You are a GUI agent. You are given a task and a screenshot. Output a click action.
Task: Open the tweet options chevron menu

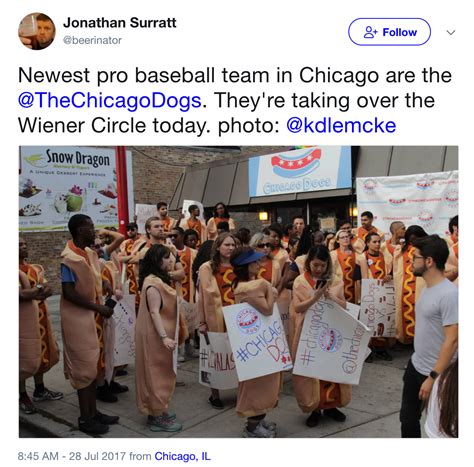[451, 33]
